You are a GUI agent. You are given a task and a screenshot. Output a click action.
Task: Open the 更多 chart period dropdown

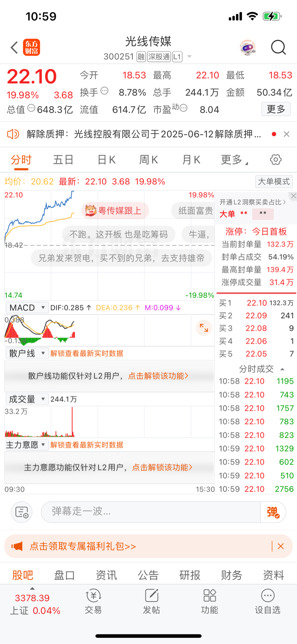click(x=234, y=160)
